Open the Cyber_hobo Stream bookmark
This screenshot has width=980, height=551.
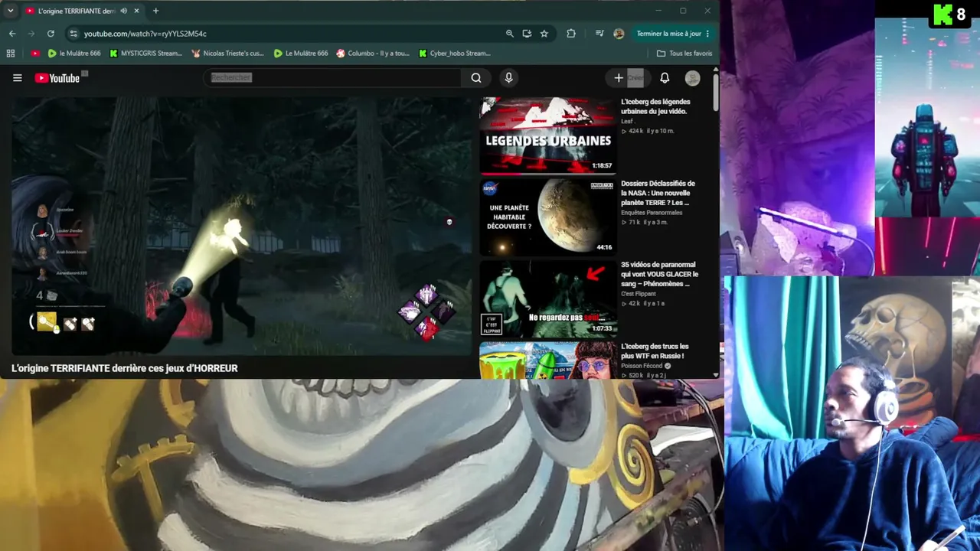455,54
